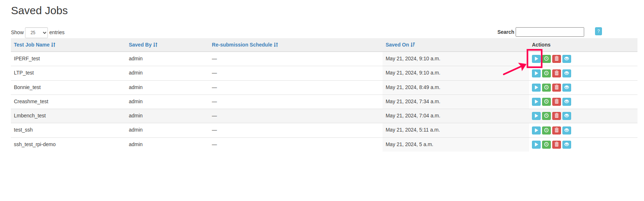
Task: Delete the IPERF_test saved job
Action: coord(556,59)
